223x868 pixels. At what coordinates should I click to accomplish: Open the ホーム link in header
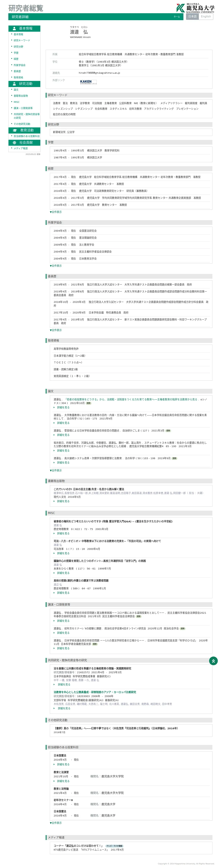[x=177, y=17]
